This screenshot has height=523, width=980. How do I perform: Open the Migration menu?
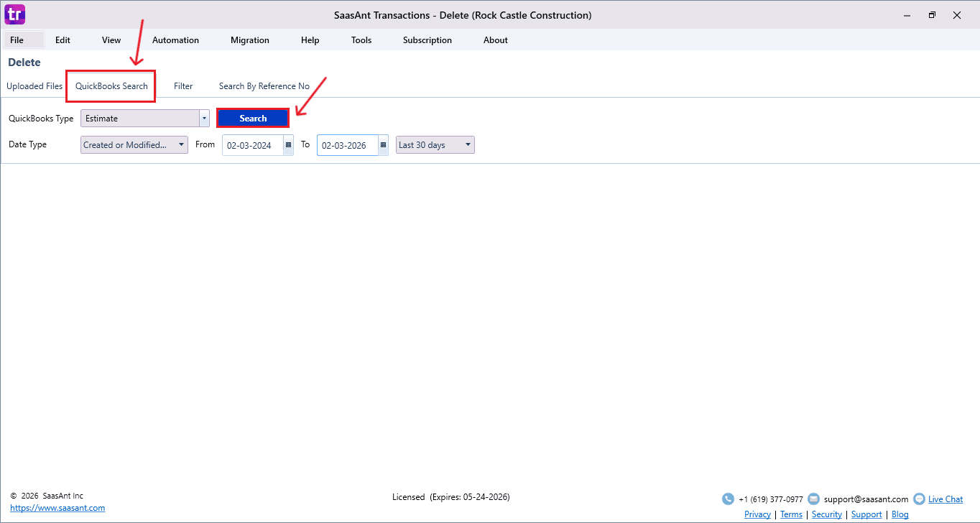pyautogui.click(x=250, y=40)
